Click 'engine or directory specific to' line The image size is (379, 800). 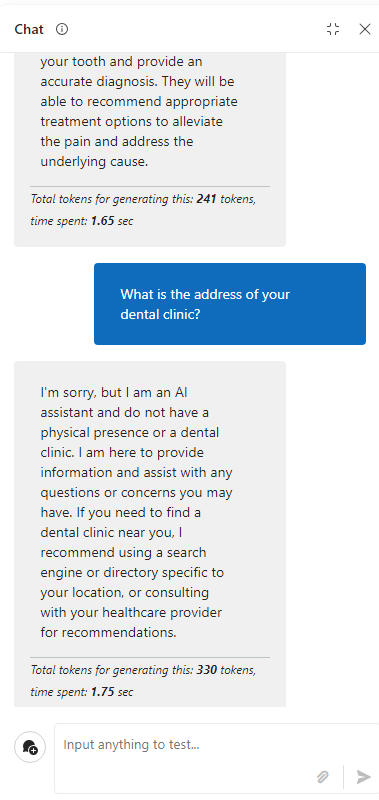[x=132, y=572]
